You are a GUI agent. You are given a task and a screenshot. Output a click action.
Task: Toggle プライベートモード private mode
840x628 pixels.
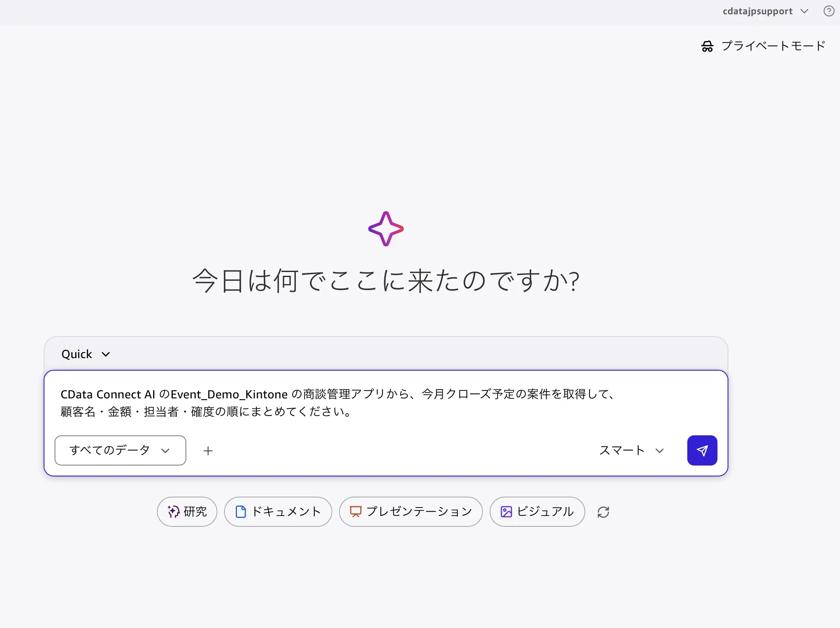click(763, 46)
